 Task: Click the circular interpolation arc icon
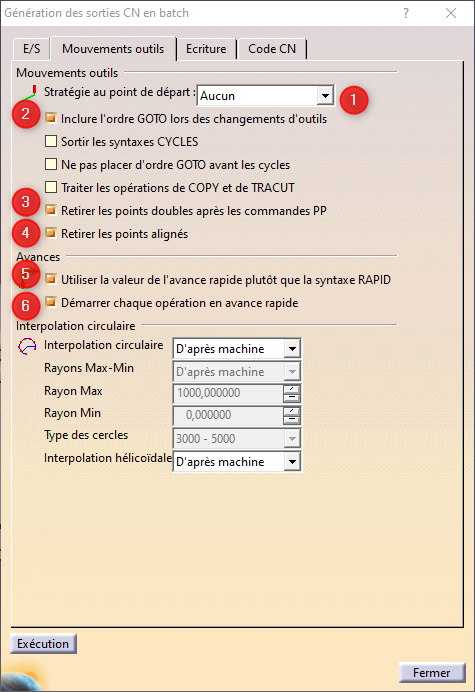[27, 346]
